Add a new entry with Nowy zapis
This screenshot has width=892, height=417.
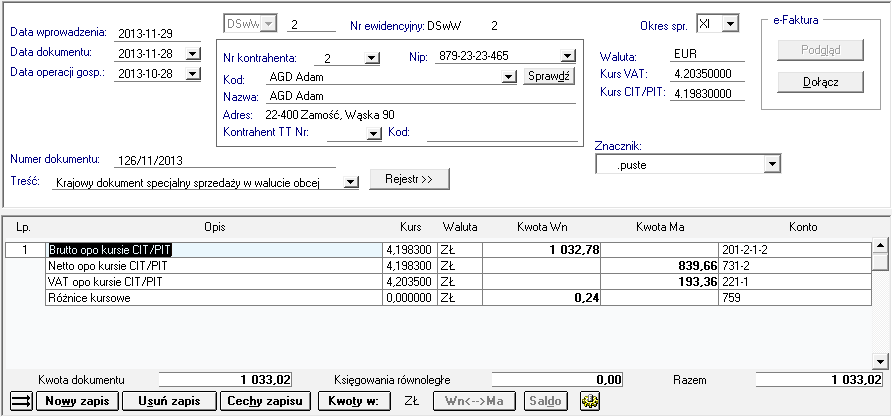[x=77, y=401]
